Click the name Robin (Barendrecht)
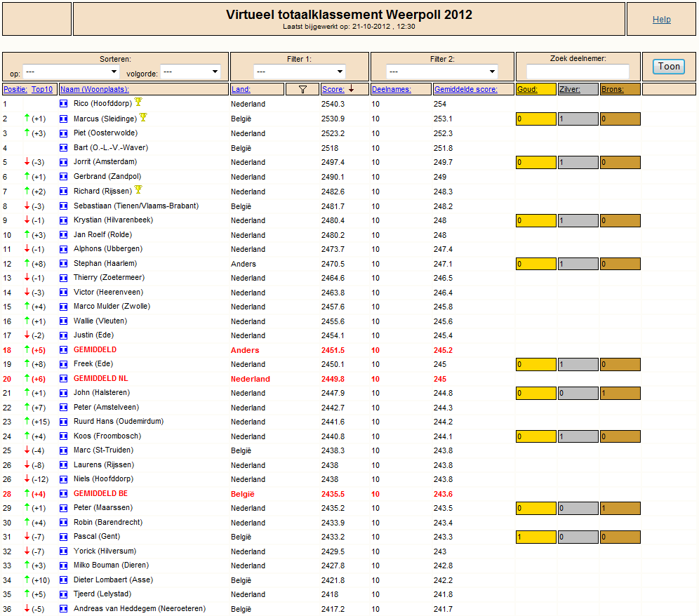The height and width of the screenshot is (616, 699). 108,522
